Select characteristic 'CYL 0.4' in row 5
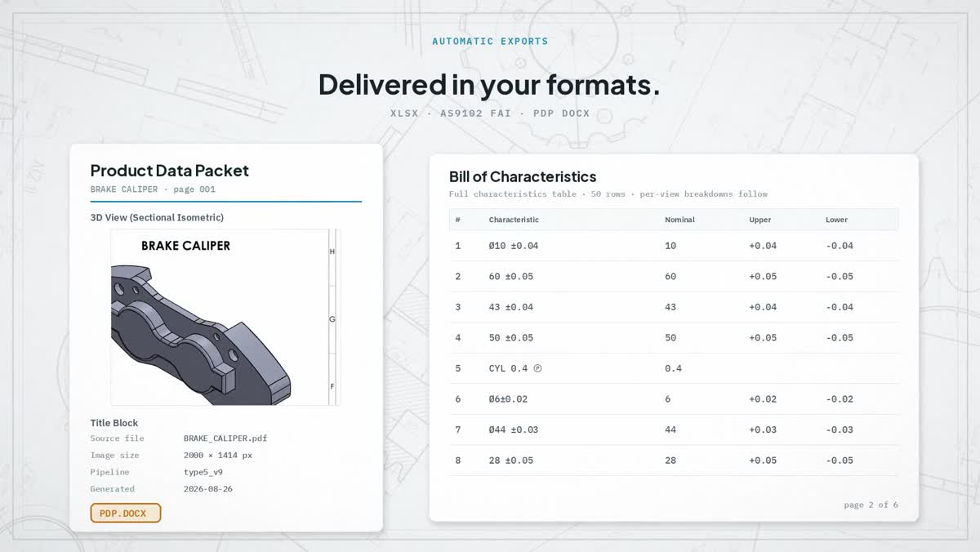This screenshot has width=980, height=552. pyautogui.click(x=515, y=368)
